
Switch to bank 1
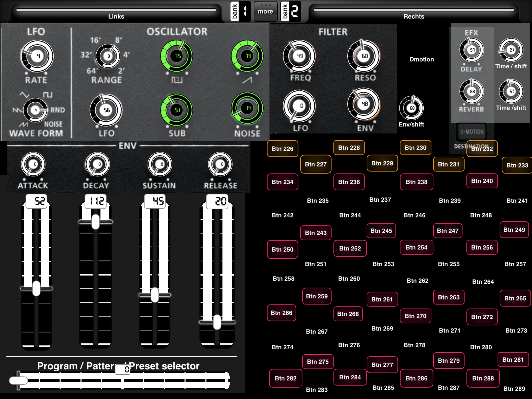point(240,11)
